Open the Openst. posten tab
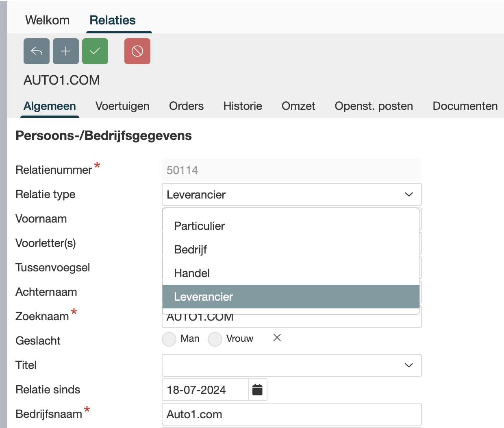The height and width of the screenshot is (428, 504). pos(374,106)
